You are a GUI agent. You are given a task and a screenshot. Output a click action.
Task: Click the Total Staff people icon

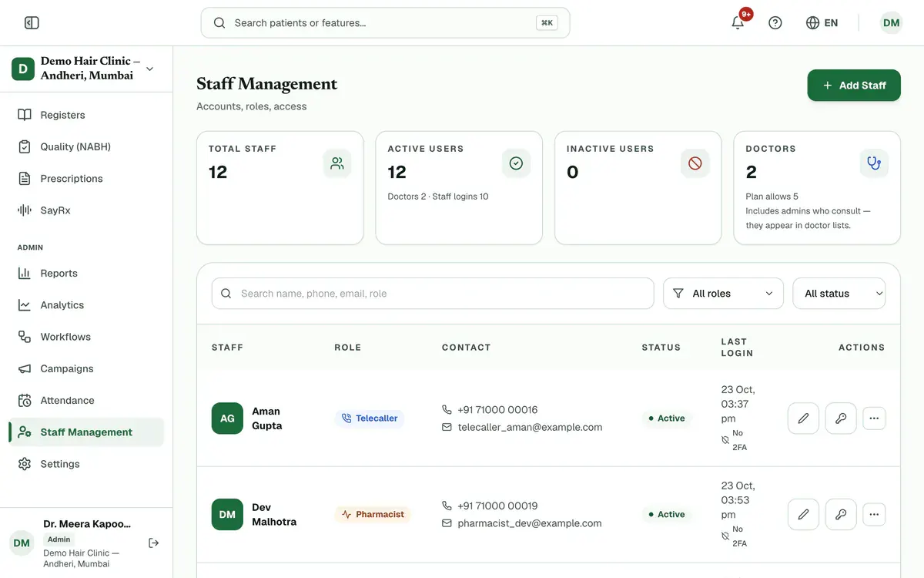[x=337, y=163]
